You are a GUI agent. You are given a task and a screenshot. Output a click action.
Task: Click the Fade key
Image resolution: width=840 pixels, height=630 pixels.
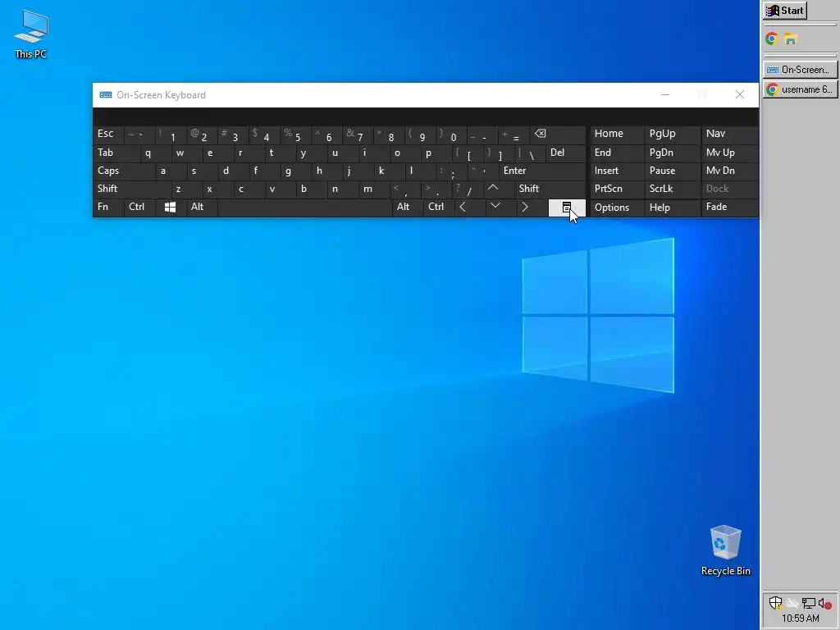click(x=729, y=208)
